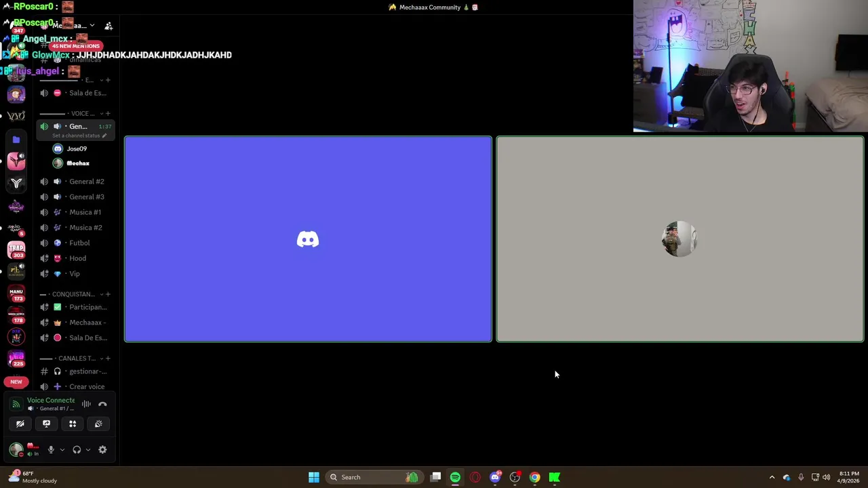Open Spotify from the taskbar
This screenshot has width=868, height=488.
point(455,477)
